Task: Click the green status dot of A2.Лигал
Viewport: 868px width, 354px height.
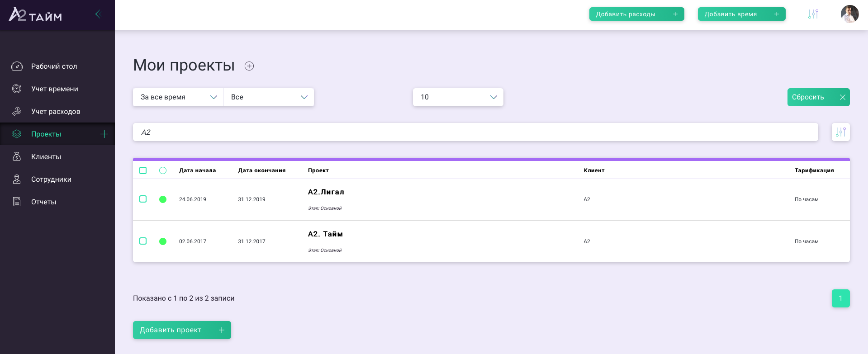Action: 163,199
